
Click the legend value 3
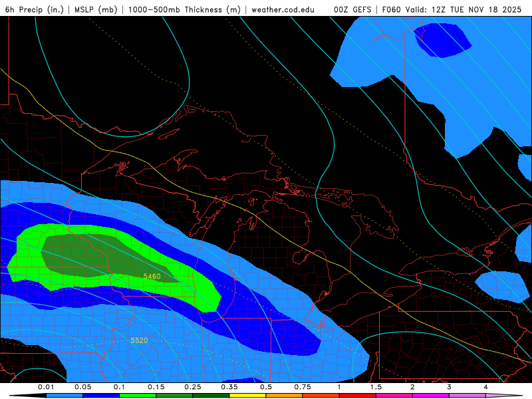coord(449,387)
